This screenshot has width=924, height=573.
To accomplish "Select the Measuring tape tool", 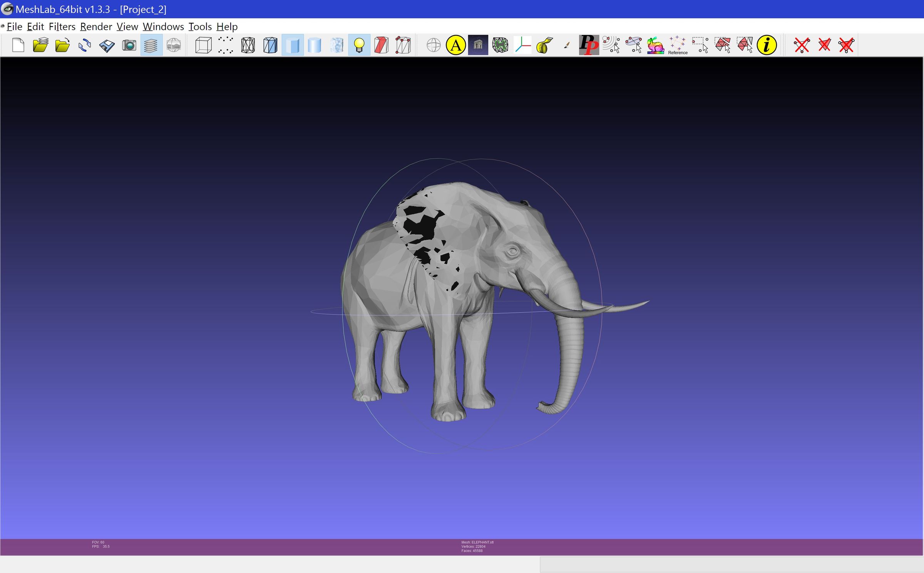I will coord(544,45).
